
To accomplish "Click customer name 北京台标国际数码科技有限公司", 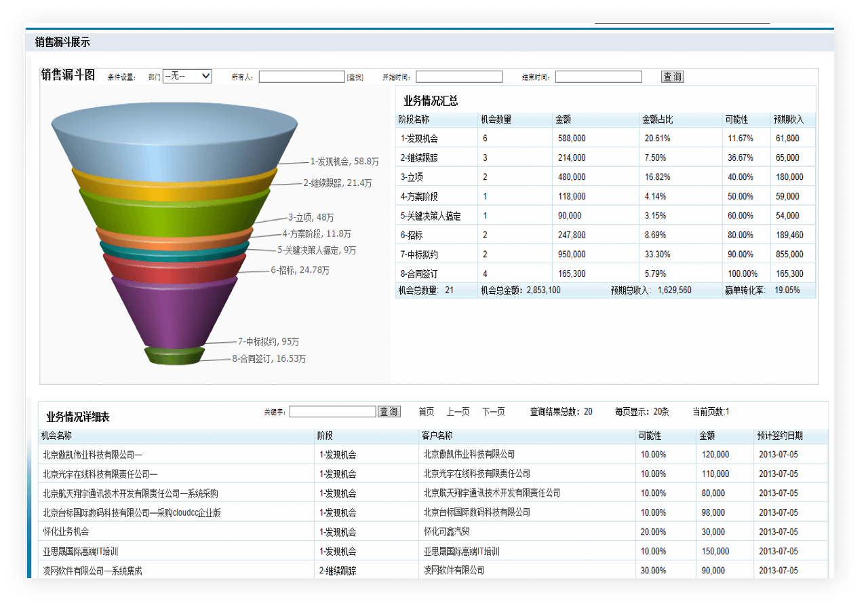I will tap(477, 513).
